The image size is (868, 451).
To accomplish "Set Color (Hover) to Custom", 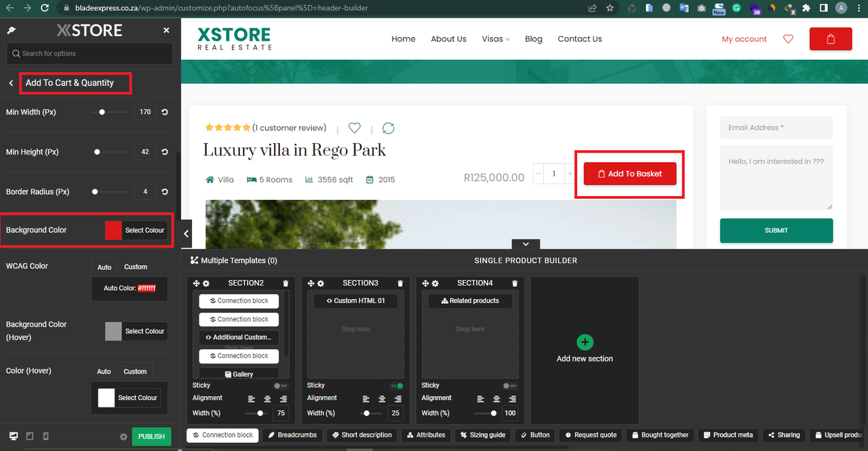I will (x=135, y=372).
